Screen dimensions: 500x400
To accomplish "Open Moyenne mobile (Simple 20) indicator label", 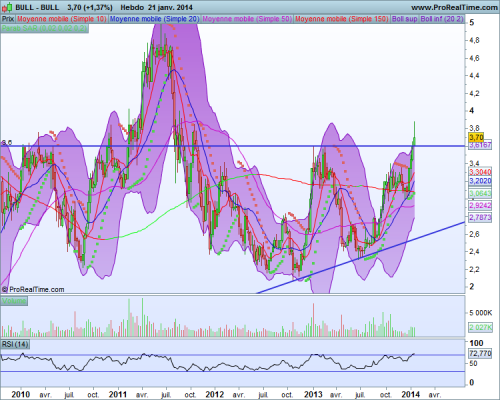I will (x=154, y=19).
